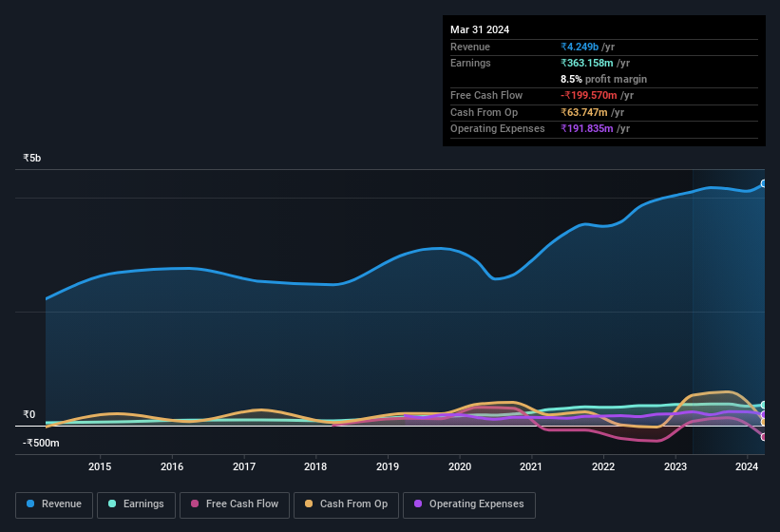Viewport: 780px width, 532px height.
Task: Click the -₹199.570m free cash flow value
Action: coord(589,95)
